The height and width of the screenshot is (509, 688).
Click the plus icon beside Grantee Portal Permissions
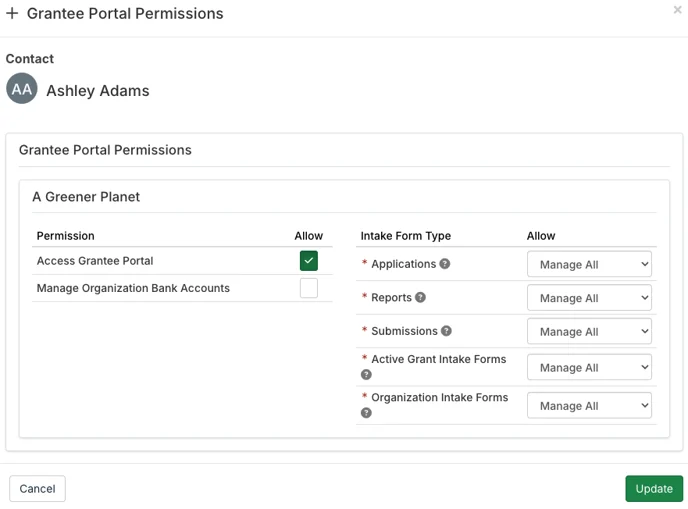[12, 13]
